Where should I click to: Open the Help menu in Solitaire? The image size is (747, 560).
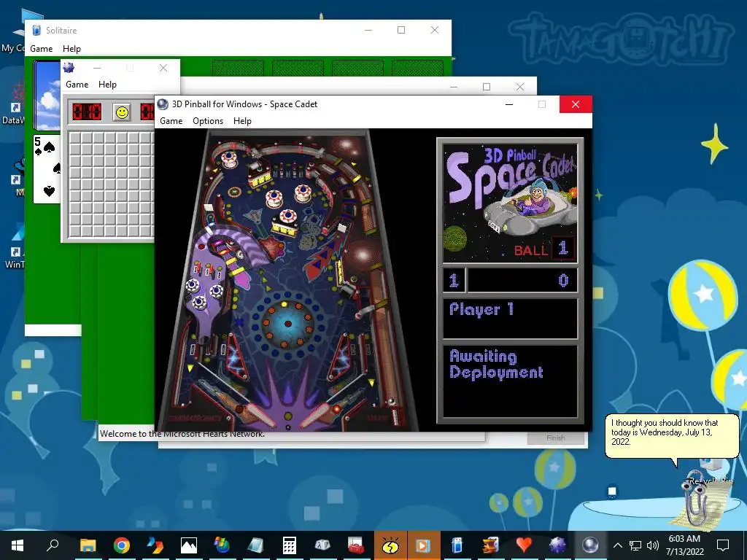click(71, 49)
